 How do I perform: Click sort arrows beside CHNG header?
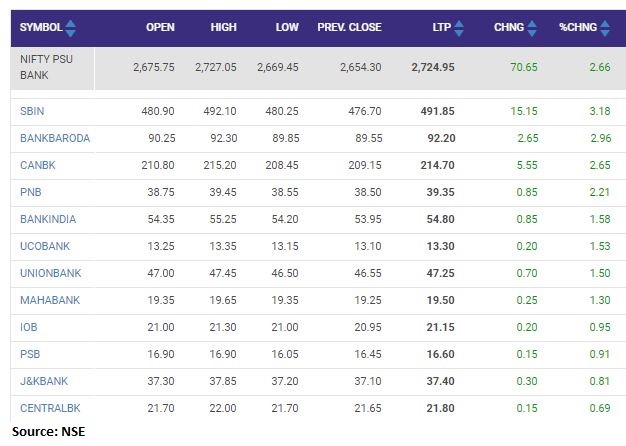[535, 28]
